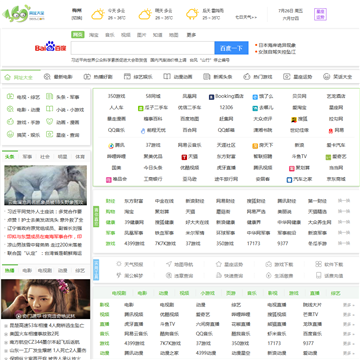The height and width of the screenshot is (360, 360).
Task: Click the 地图导航 tool icon
Action: click(x=169, y=264)
